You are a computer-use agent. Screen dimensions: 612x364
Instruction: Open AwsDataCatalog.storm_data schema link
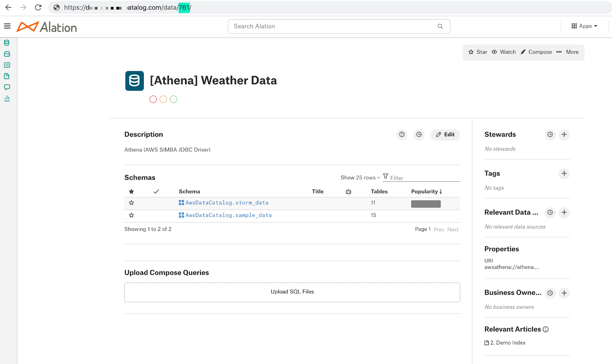[227, 203]
